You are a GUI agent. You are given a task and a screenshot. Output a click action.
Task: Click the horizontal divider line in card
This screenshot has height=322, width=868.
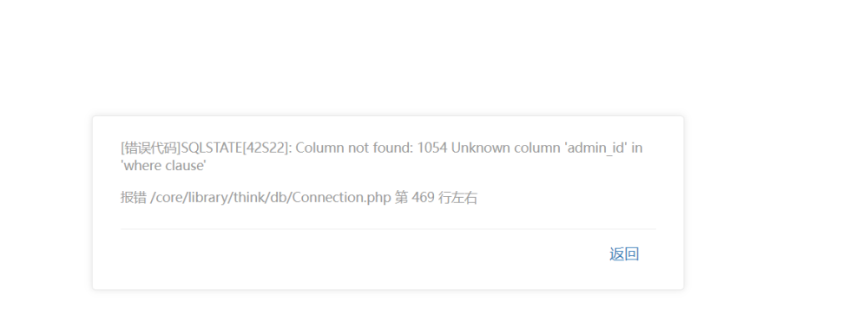coord(388,228)
